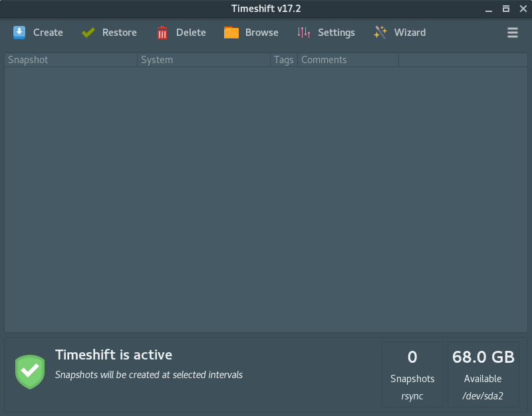This screenshot has width=532, height=416.
Task: Sort snapshots by the System column
Action: coord(156,60)
